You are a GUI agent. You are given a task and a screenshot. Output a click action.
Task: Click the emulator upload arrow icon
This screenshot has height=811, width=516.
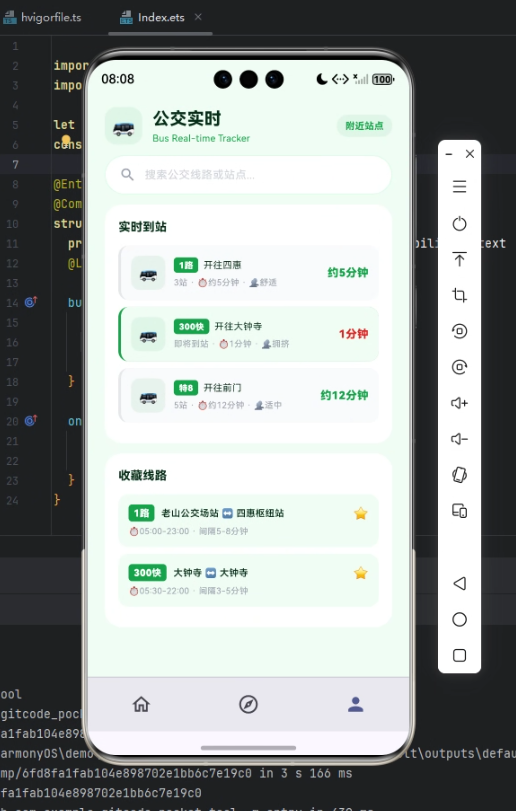point(459,259)
